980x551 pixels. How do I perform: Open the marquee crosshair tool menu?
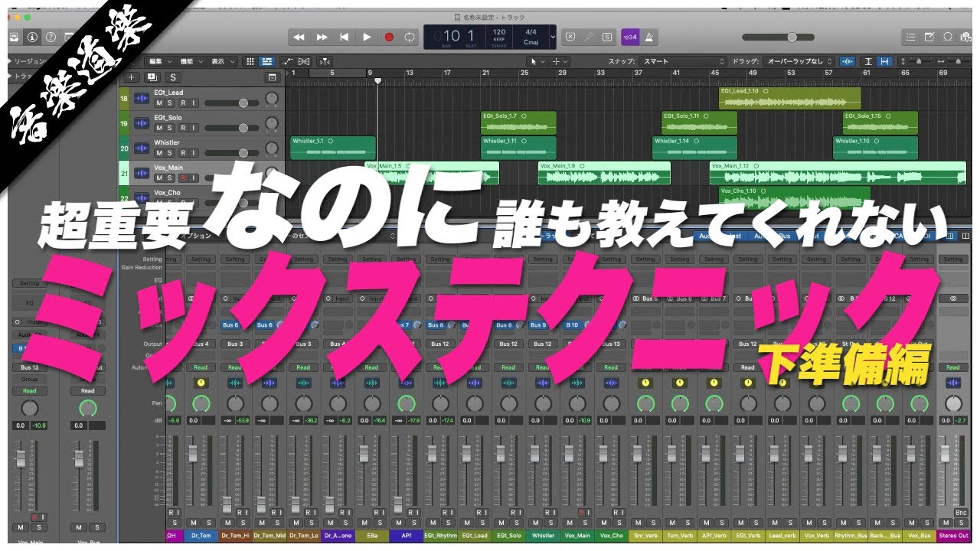[x=560, y=61]
